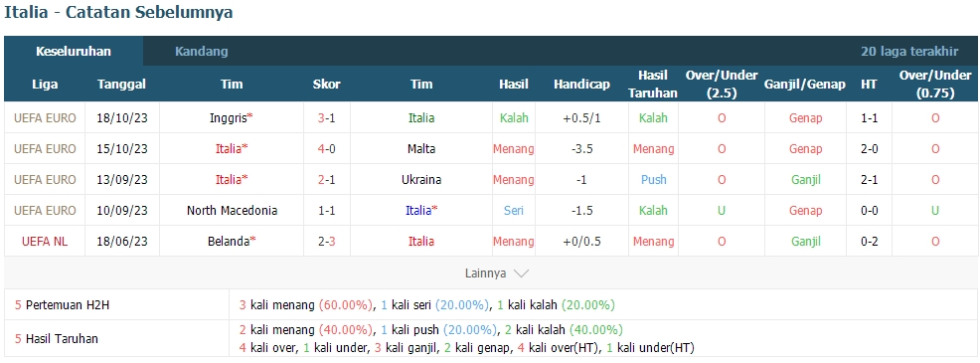The image size is (980, 363).
Task: Switch to the Keseluruhan tab
Action: (x=74, y=52)
